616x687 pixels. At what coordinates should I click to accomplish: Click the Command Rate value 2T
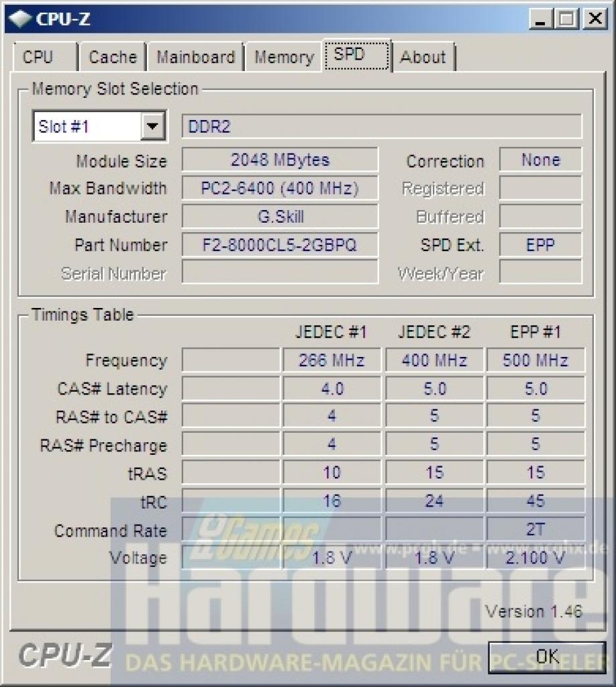click(536, 529)
